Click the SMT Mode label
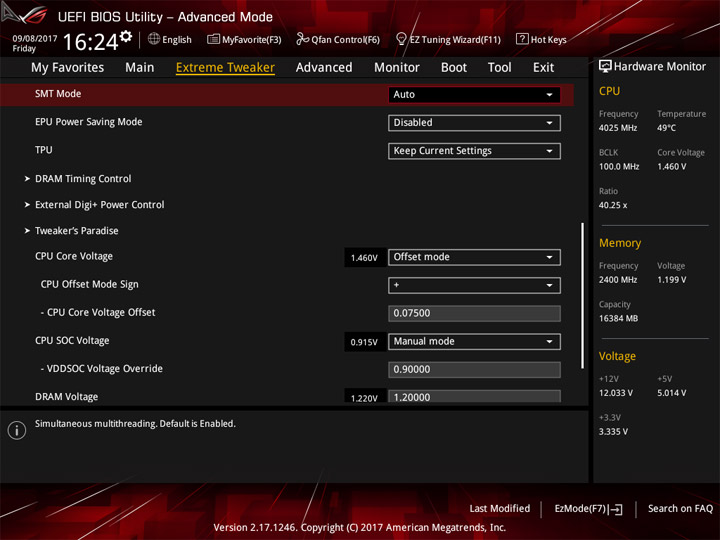 [x=58, y=94]
